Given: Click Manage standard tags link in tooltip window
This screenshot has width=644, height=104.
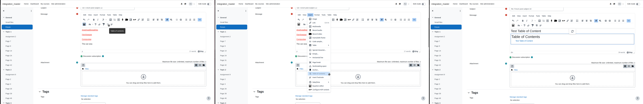Looking at the screenshot, I should (89, 96).
